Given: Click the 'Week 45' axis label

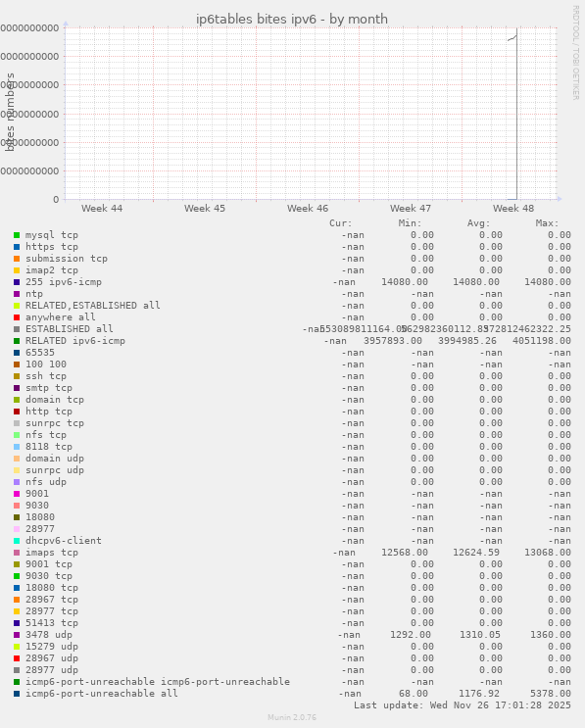Looking at the screenshot, I should (205, 209).
